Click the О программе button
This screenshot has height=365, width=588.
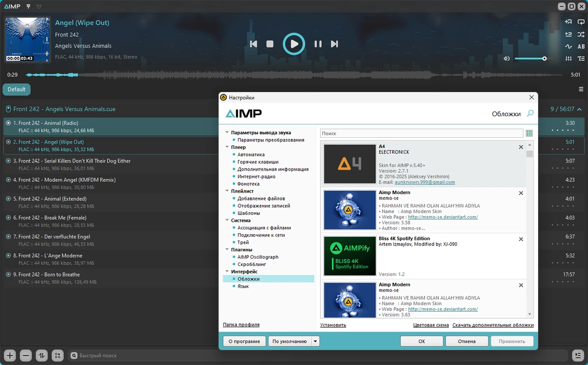click(244, 341)
